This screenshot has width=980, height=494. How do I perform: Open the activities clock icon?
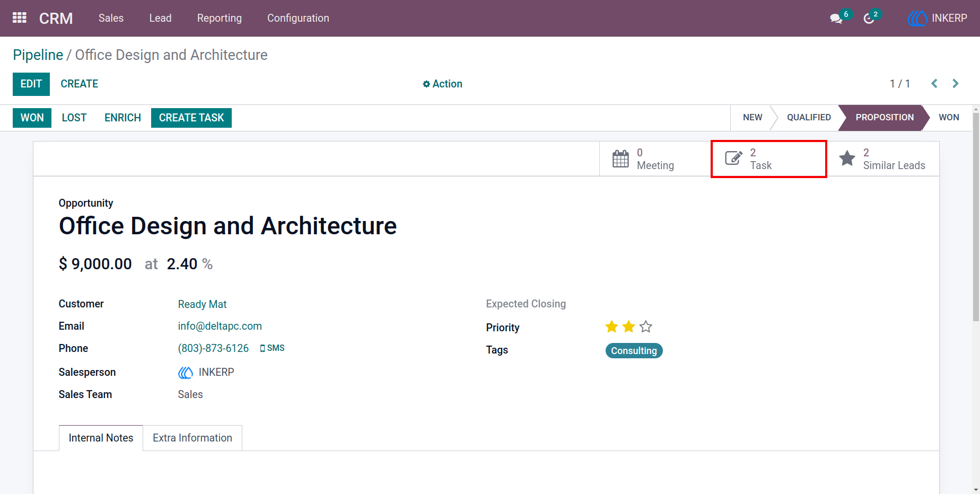point(869,19)
